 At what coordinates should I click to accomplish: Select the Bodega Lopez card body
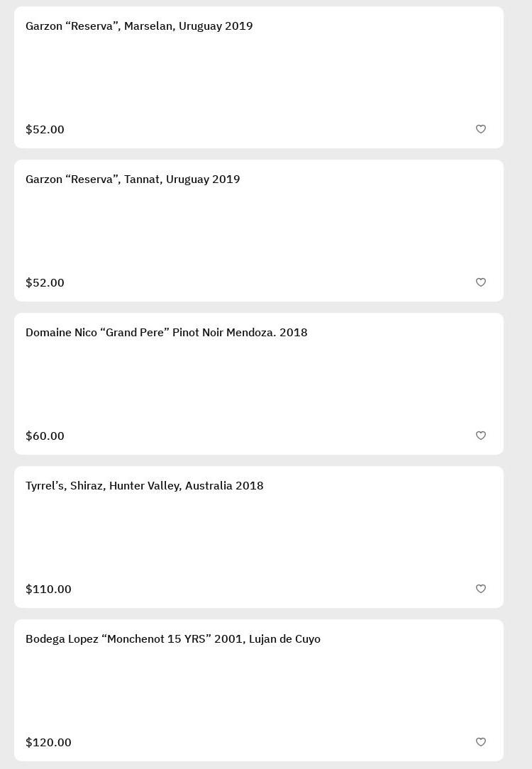(259, 691)
